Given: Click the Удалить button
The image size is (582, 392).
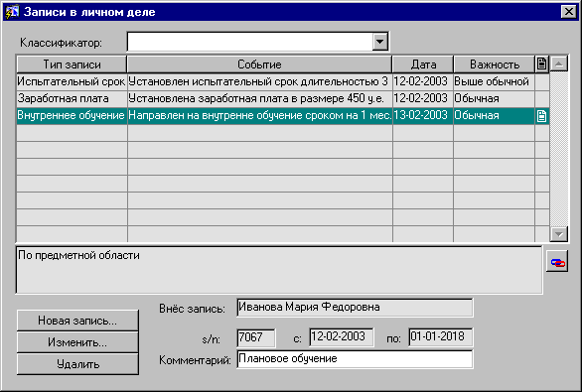Looking at the screenshot, I should tap(77, 364).
